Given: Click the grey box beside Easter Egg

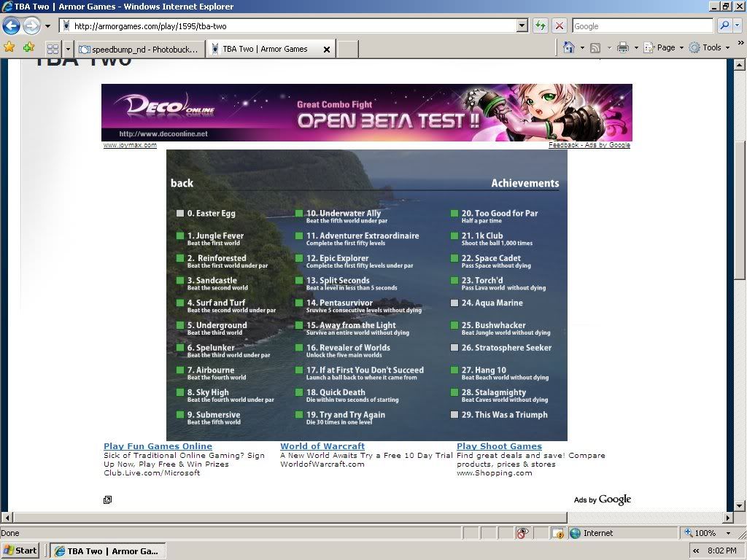Looking at the screenshot, I should pyautogui.click(x=179, y=214).
